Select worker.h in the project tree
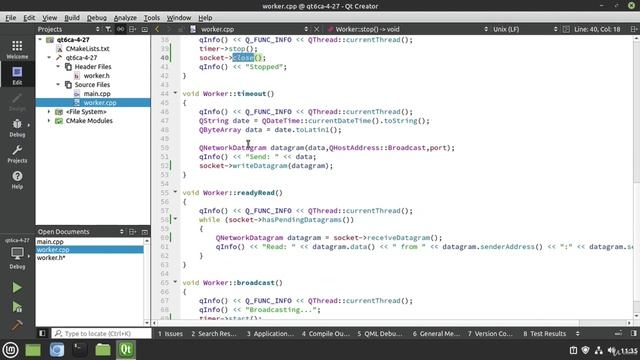This screenshot has height=360, width=640. click(96, 76)
